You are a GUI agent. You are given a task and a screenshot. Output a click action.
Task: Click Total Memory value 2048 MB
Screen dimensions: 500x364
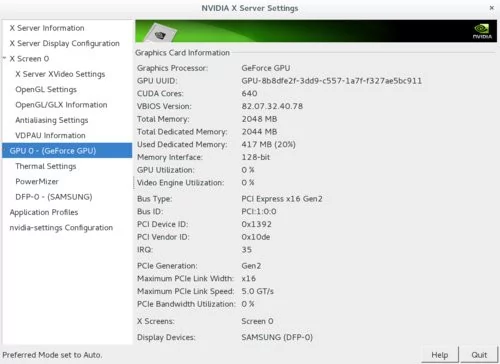click(259, 119)
